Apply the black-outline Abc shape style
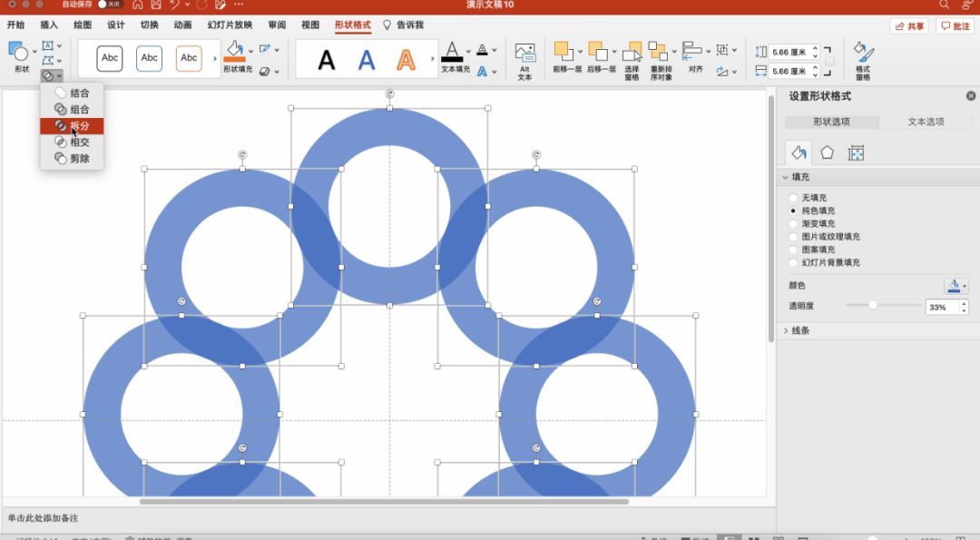This screenshot has width=980, height=540. point(110,58)
